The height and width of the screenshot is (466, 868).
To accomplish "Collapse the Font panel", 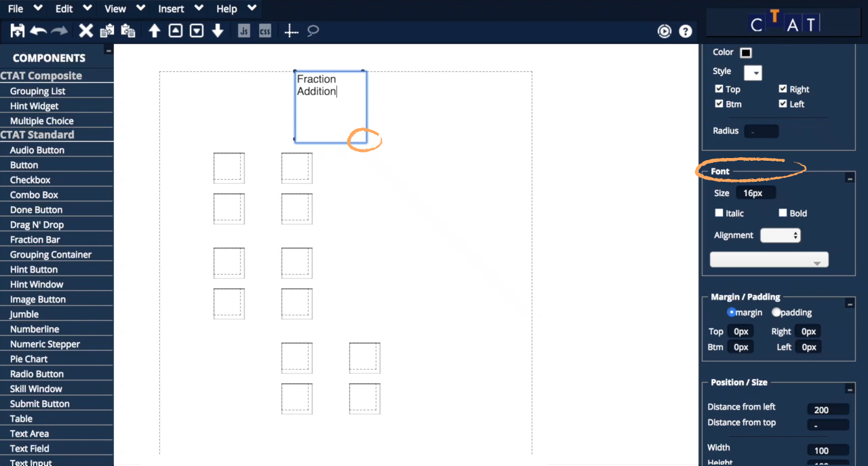I will click(x=850, y=177).
